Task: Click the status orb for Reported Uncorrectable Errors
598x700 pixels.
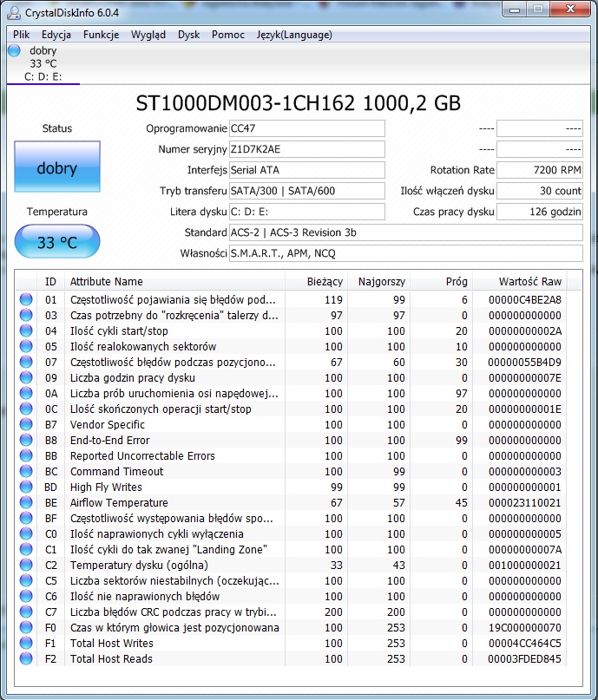Action: pyautogui.click(x=26, y=455)
